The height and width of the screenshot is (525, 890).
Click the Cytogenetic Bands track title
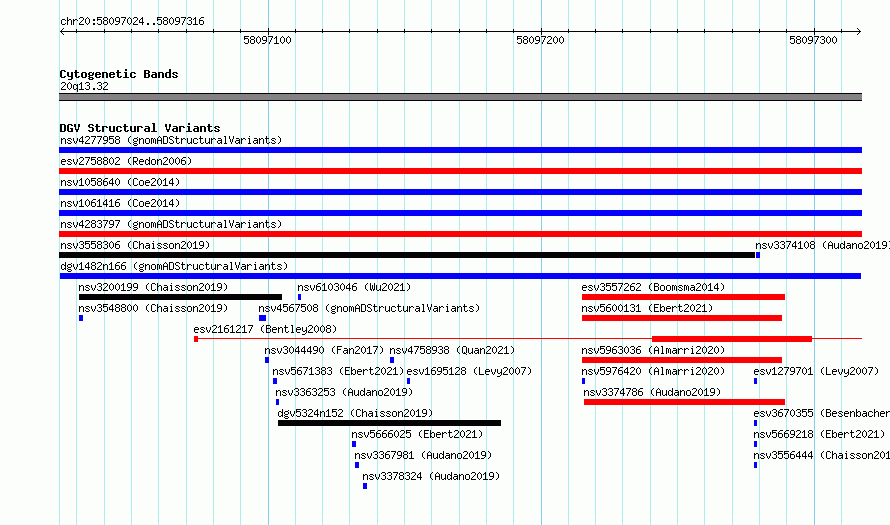pyautogui.click(x=119, y=74)
